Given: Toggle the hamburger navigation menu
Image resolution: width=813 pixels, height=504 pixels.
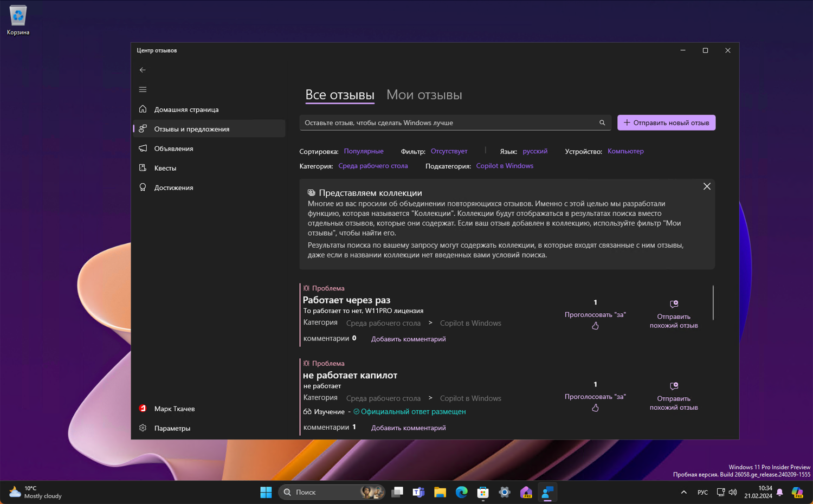Looking at the screenshot, I should tap(143, 89).
